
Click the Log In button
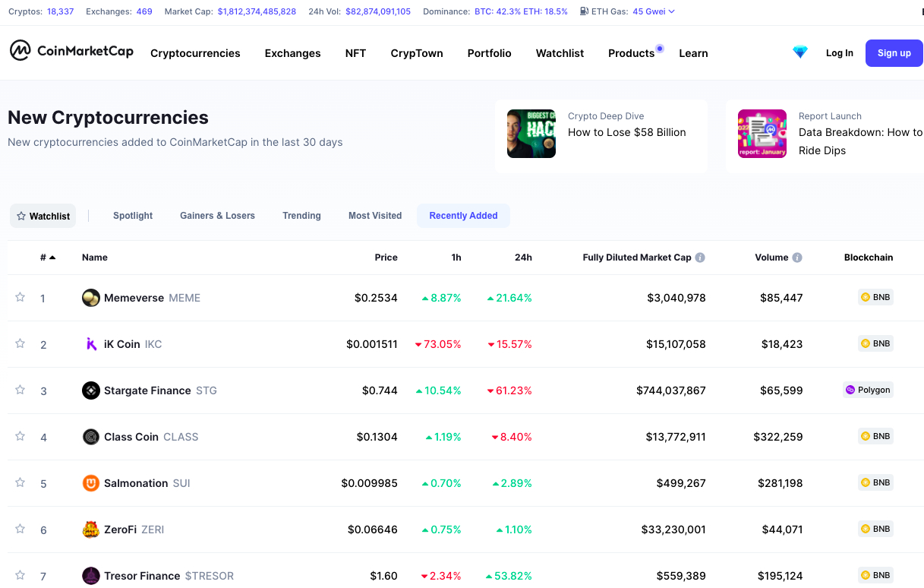[x=839, y=53]
